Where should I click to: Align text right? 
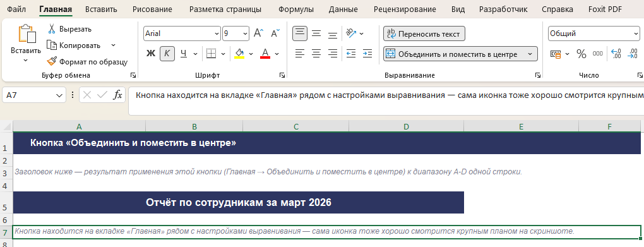[x=333, y=54]
